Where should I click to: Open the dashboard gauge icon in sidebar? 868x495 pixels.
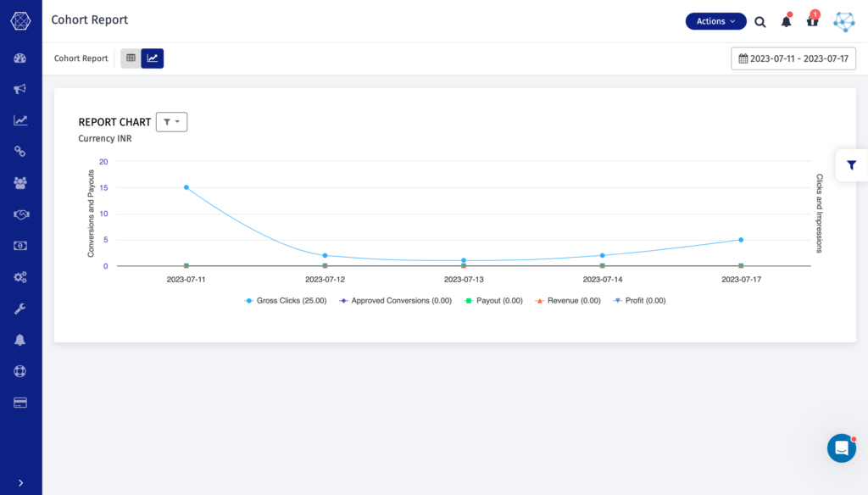pos(19,58)
